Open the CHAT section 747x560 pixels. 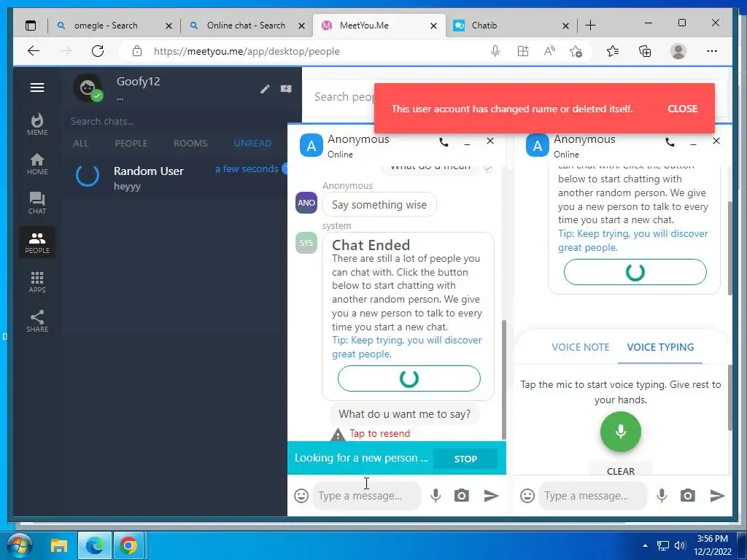coord(37,203)
